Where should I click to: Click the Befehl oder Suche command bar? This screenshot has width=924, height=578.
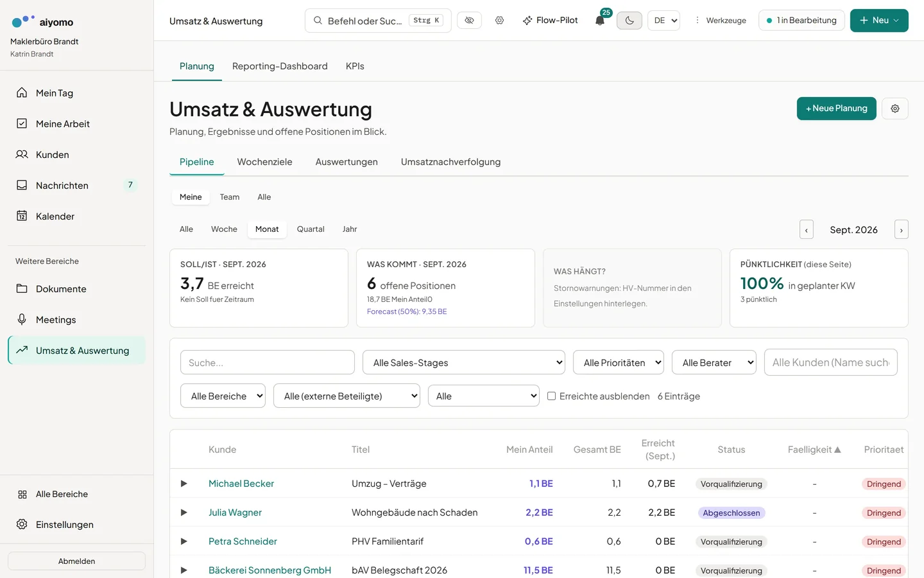point(378,21)
